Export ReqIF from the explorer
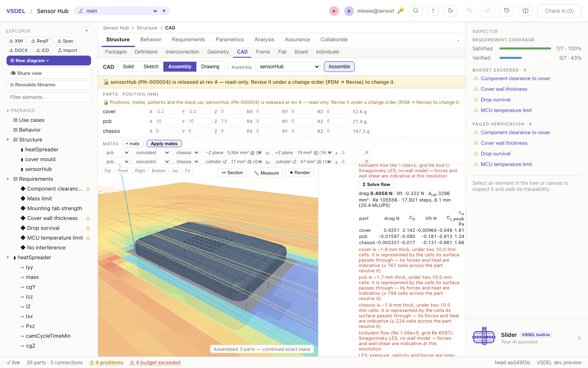 [x=40, y=41]
